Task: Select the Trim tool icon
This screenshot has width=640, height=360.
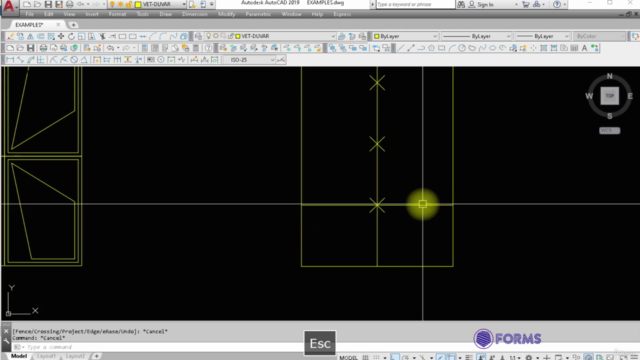Action: click(x=102, y=36)
